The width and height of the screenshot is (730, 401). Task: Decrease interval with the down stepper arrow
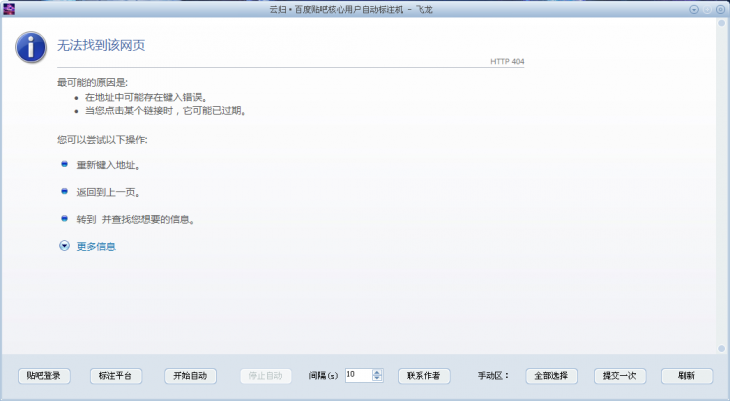[x=378, y=378]
